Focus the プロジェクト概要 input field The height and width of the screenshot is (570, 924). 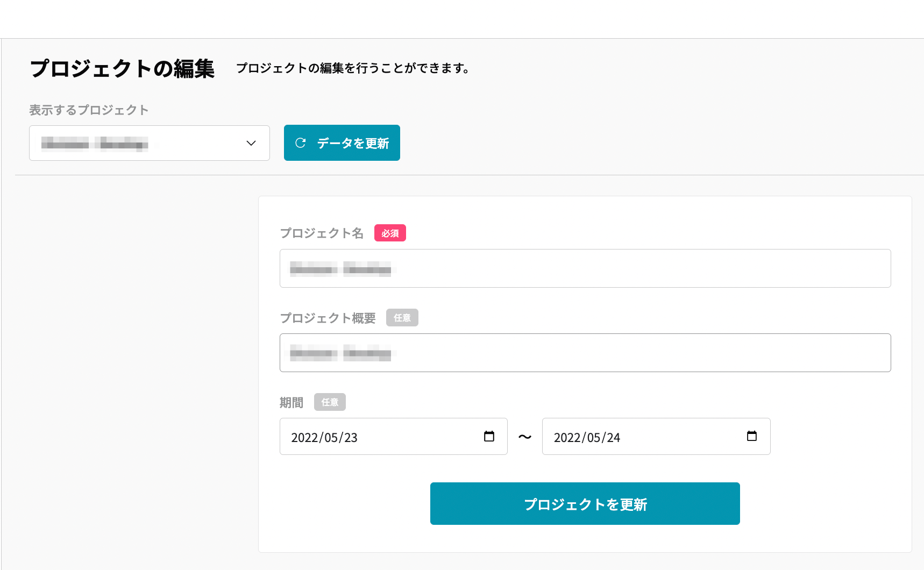click(x=585, y=353)
